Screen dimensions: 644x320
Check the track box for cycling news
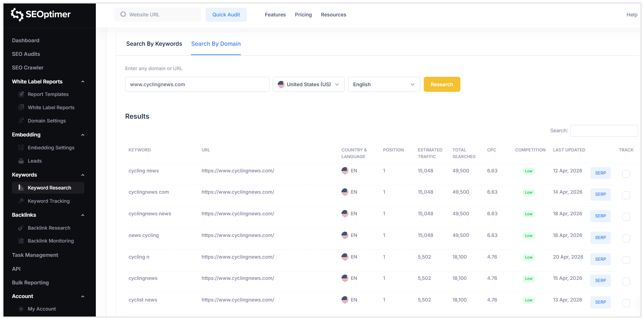pos(626,173)
